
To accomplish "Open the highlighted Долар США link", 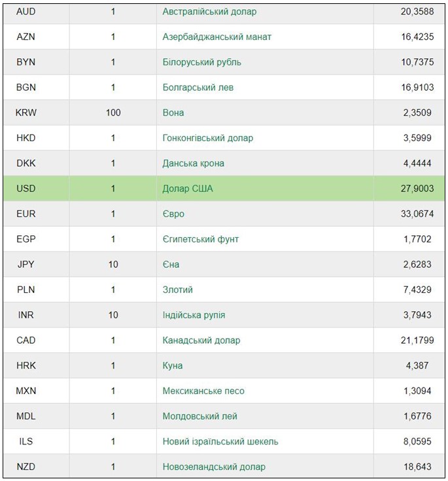I will pyautogui.click(x=188, y=189).
